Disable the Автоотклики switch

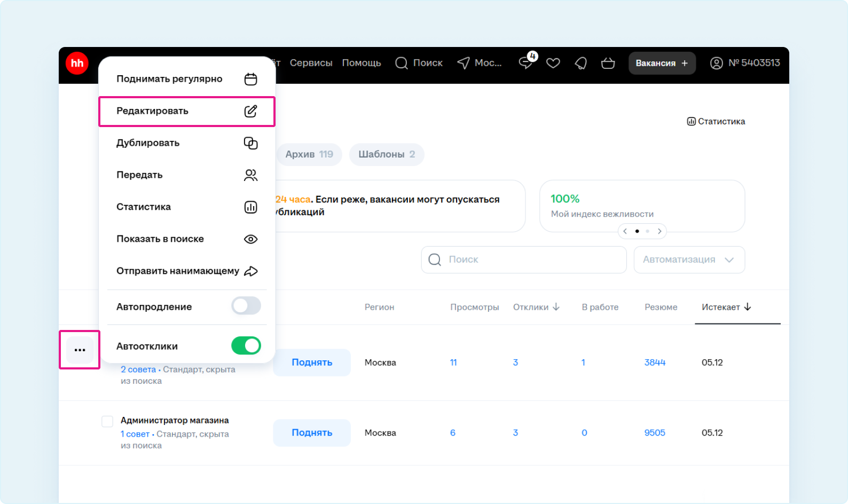click(x=246, y=345)
